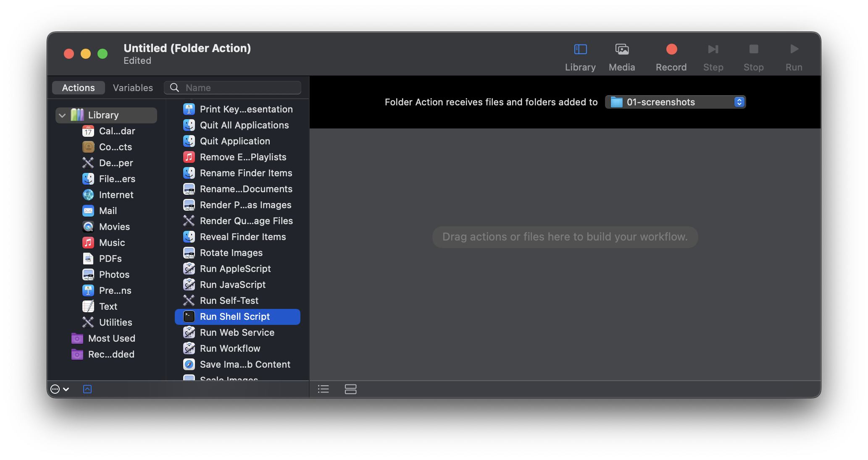Image resolution: width=868 pixels, height=460 pixels.
Task: Open the Most Used folder
Action: [111, 338]
